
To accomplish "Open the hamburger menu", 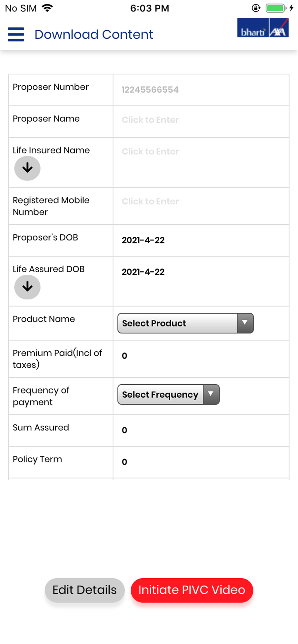I will pos(16,34).
